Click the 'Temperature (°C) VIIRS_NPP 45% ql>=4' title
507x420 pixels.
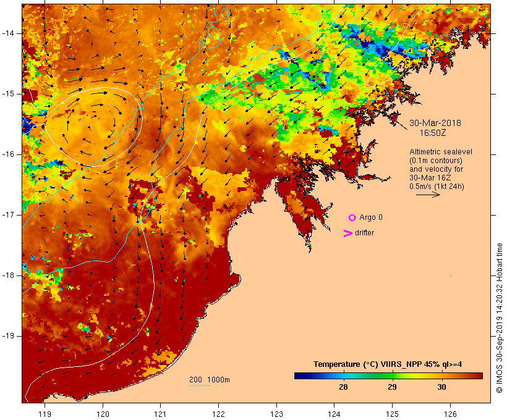pyautogui.click(x=388, y=364)
